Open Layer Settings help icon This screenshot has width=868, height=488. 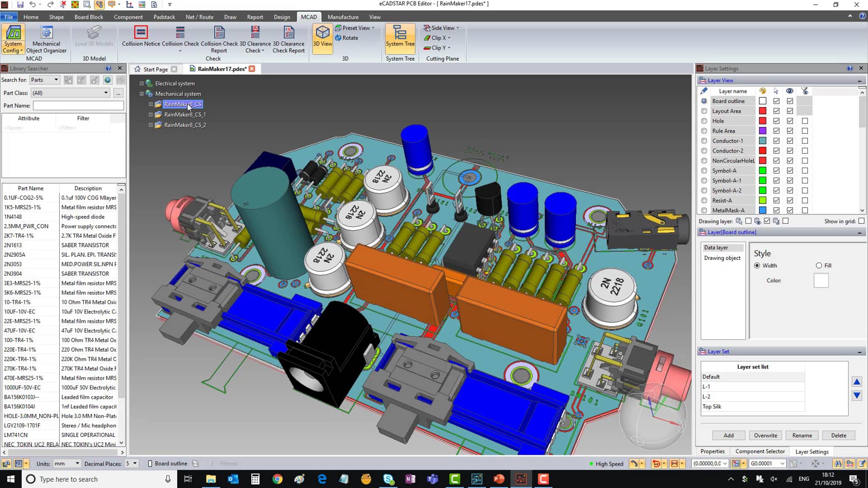pos(850,68)
